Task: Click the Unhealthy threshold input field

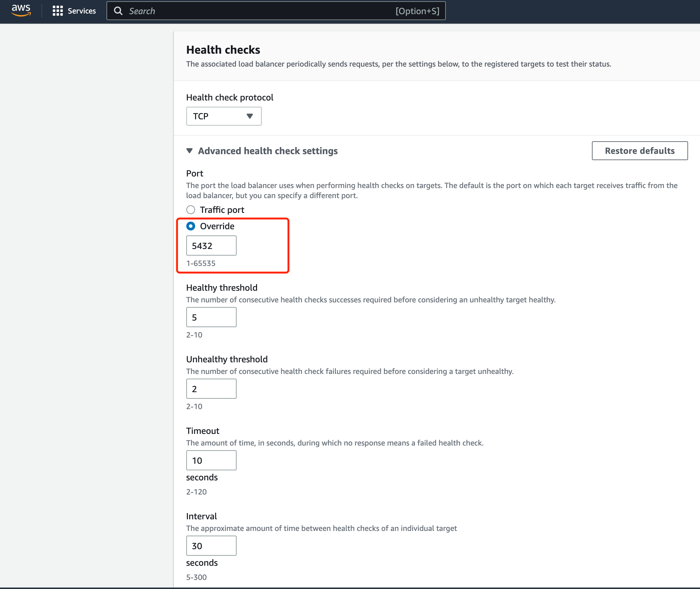Action: [x=211, y=389]
